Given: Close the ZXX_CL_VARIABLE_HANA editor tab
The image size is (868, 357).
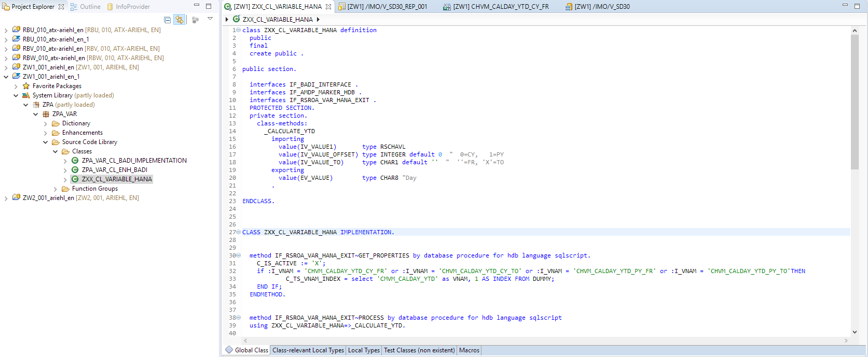Looking at the screenshot, I should point(328,7).
